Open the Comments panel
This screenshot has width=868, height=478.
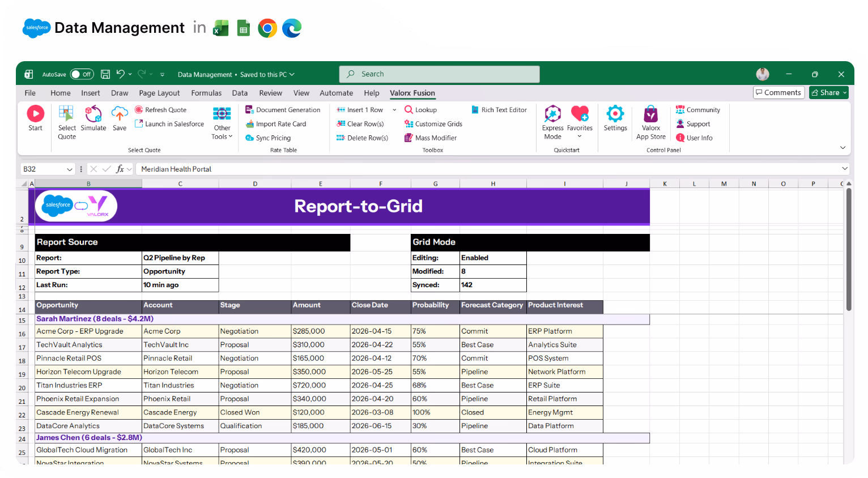[x=778, y=92]
